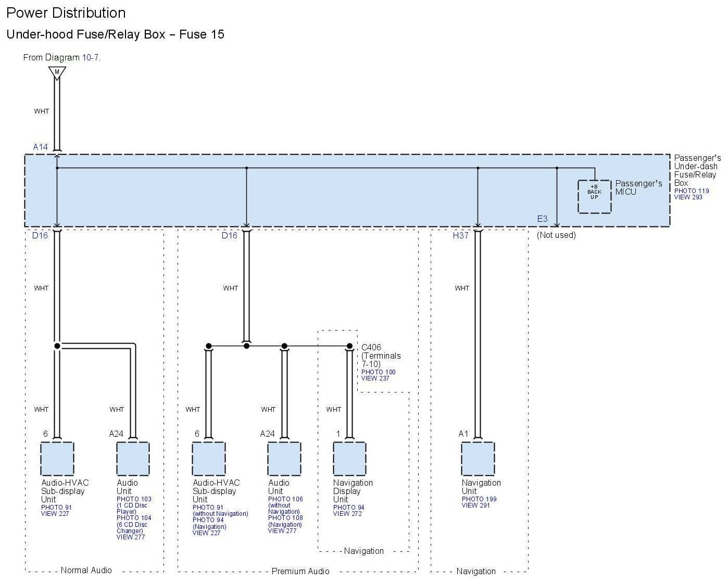Open PHOTO 199 link for Navigation Unit
Image resolution: width=728 pixels, height=582 pixels.
point(479,499)
